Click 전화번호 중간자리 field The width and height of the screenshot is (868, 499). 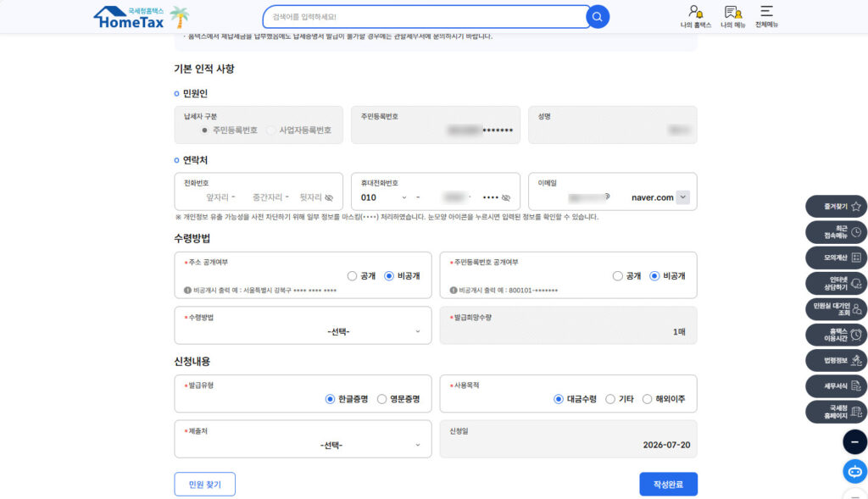[267, 197]
